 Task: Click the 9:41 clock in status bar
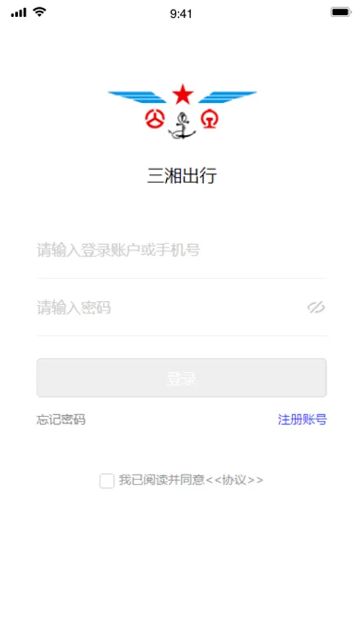181,14
